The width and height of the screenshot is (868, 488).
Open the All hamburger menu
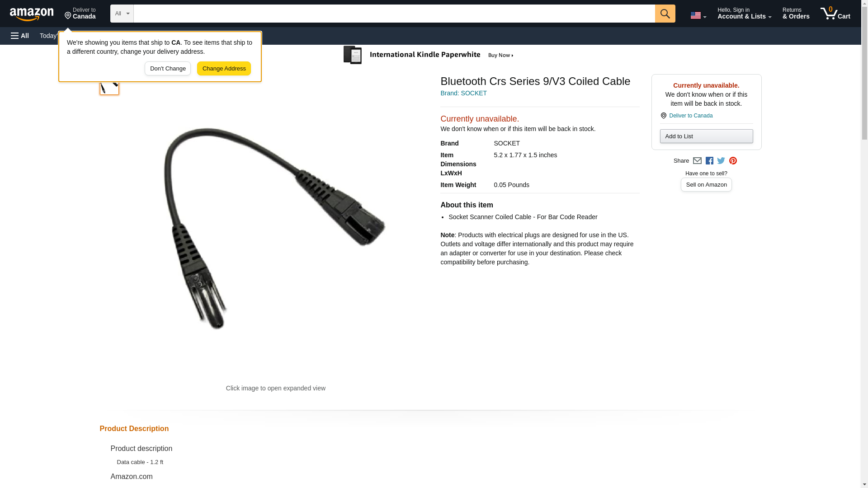pyautogui.click(x=20, y=36)
